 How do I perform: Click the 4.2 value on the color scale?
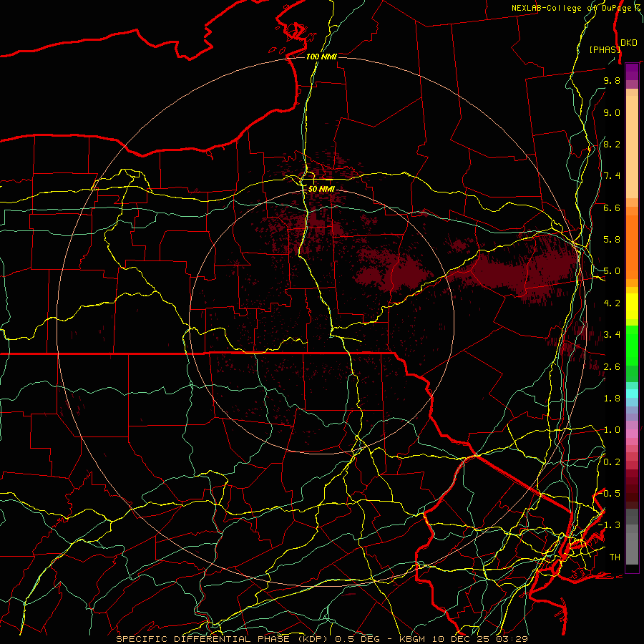pyautogui.click(x=612, y=303)
